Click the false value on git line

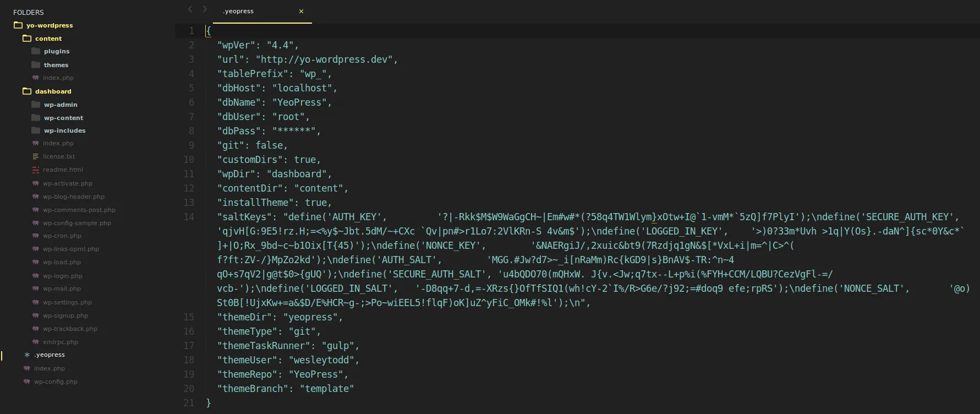pyautogui.click(x=269, y=145)
